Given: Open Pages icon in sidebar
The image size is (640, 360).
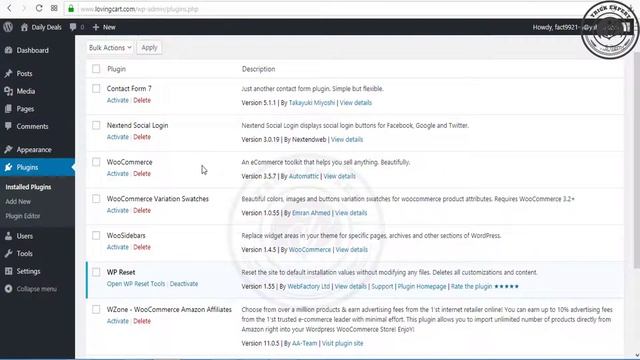Looking at the screenshot, I should coord(9,109).
